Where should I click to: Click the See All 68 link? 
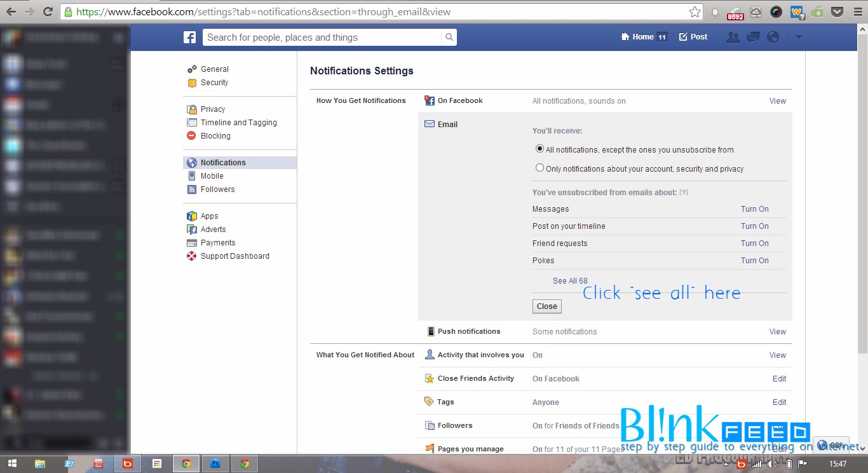pyautogui.click(x=570, y=281)
